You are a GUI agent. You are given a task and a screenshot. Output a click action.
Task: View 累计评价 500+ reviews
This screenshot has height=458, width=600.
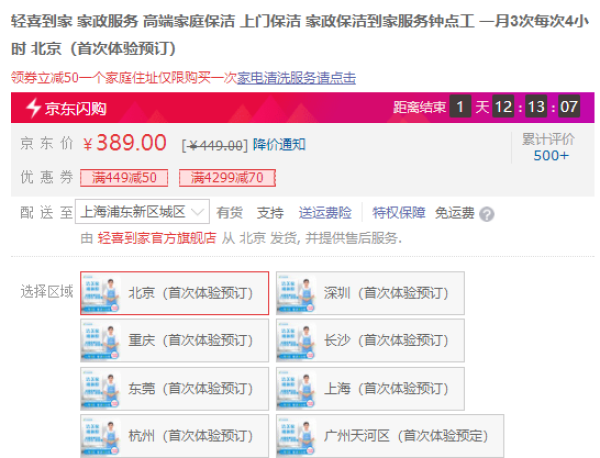point(549,148)
